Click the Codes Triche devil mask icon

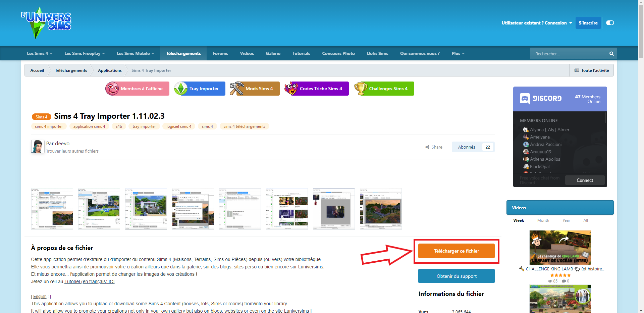tap(291, 89)
